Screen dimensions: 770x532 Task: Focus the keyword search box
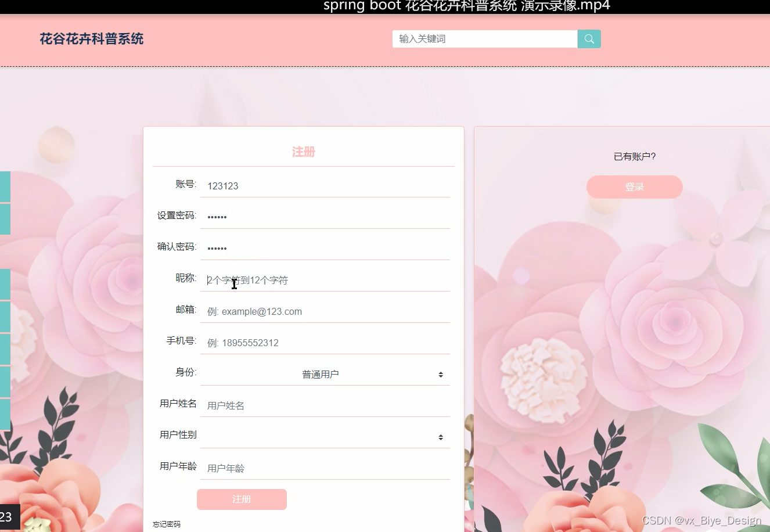click(x=485, y=39)
